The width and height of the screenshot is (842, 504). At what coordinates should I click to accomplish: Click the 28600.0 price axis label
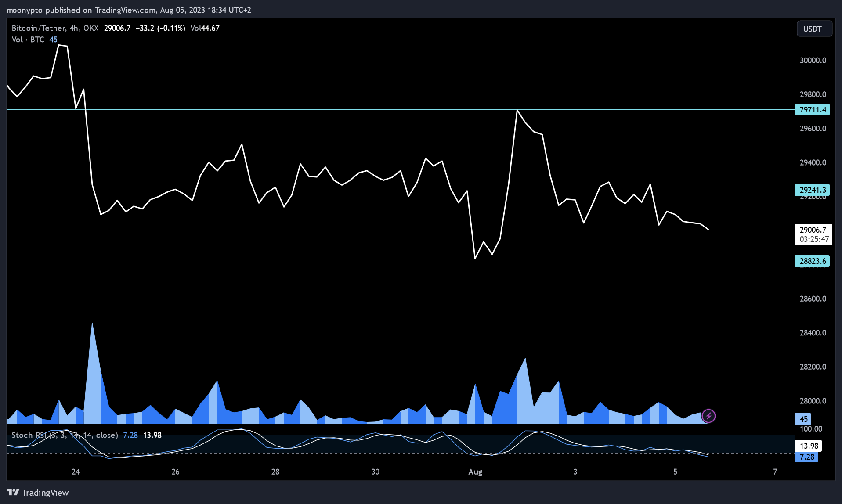(x=813, y=299)
